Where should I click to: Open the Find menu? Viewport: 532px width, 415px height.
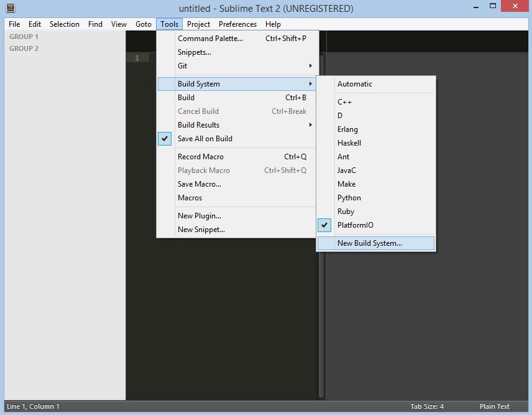click(x=95, y=24)
